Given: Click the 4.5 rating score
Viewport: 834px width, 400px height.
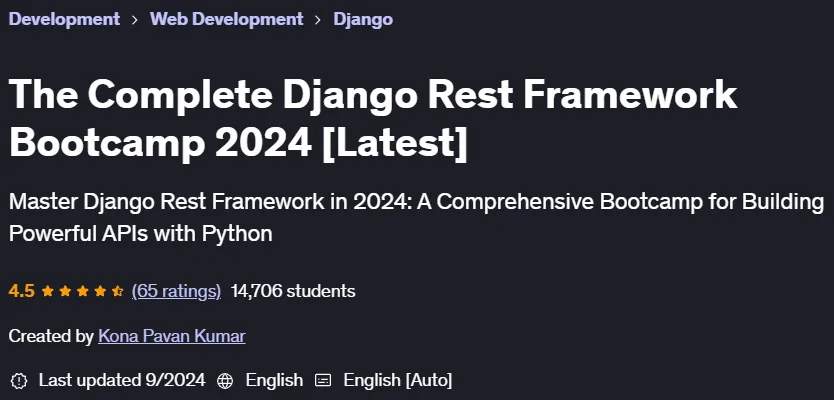Looking at the screenshot, I should 22,291.
